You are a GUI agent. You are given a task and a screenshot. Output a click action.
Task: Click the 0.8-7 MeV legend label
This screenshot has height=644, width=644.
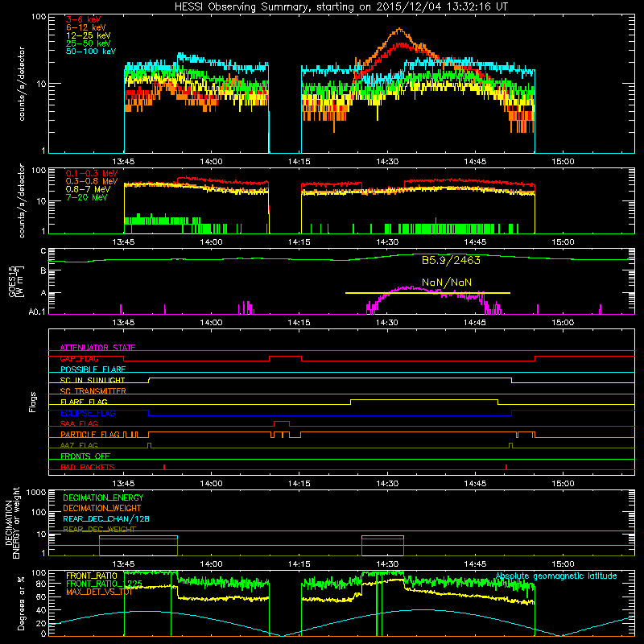coord(88,189)
